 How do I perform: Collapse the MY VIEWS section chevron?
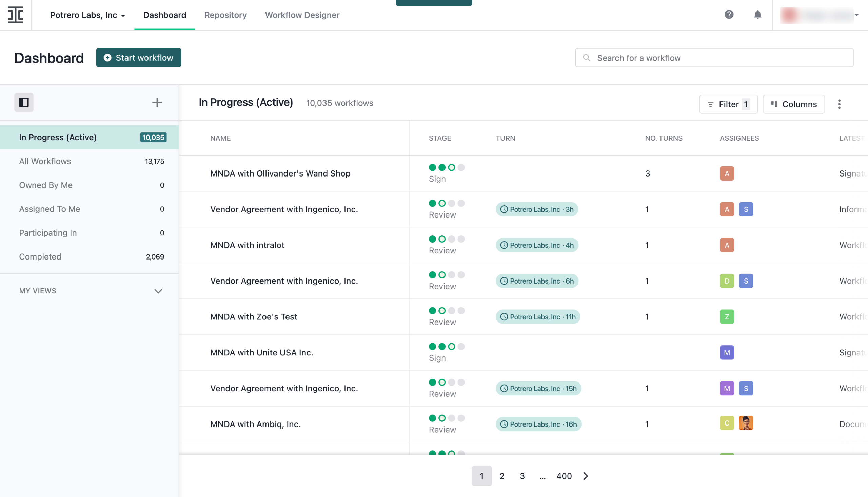[x=158, y=291]
